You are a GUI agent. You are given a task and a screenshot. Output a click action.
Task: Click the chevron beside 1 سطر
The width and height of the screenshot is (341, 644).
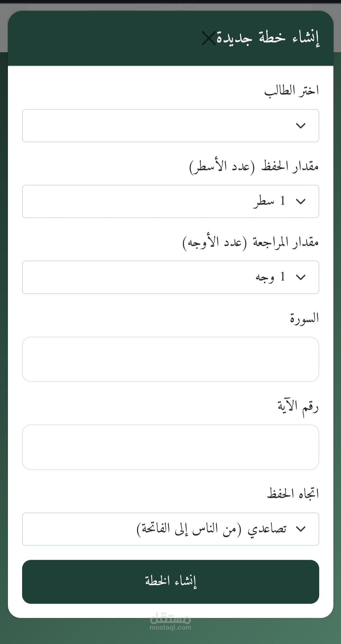coord(301,201)
